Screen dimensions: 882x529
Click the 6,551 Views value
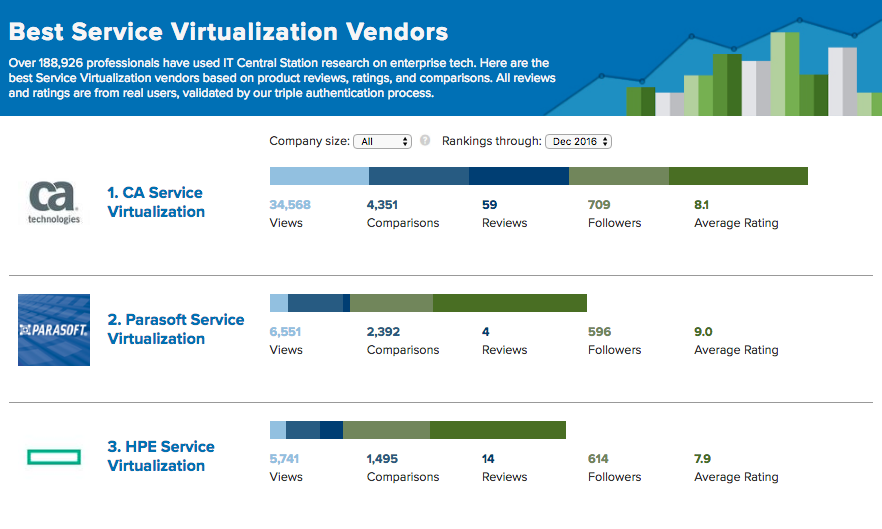point(285,332)
